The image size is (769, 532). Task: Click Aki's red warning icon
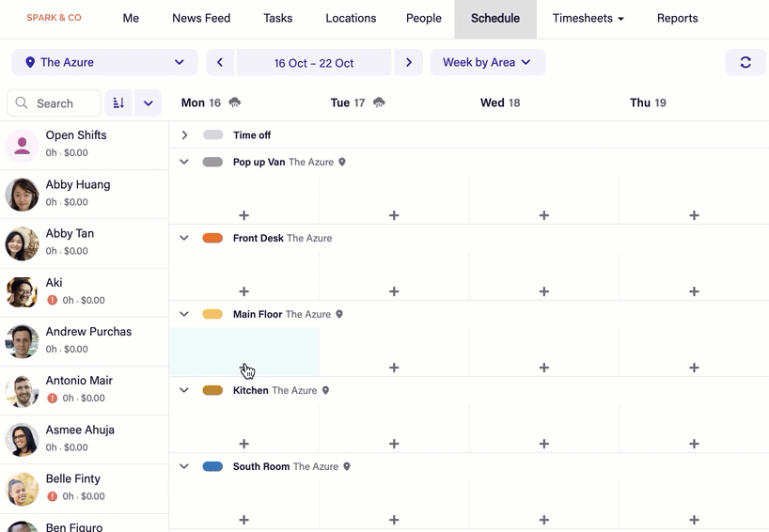pos(52,300)
